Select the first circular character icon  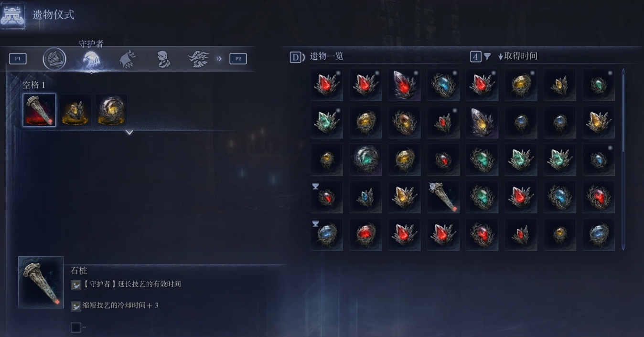[54, 59]
